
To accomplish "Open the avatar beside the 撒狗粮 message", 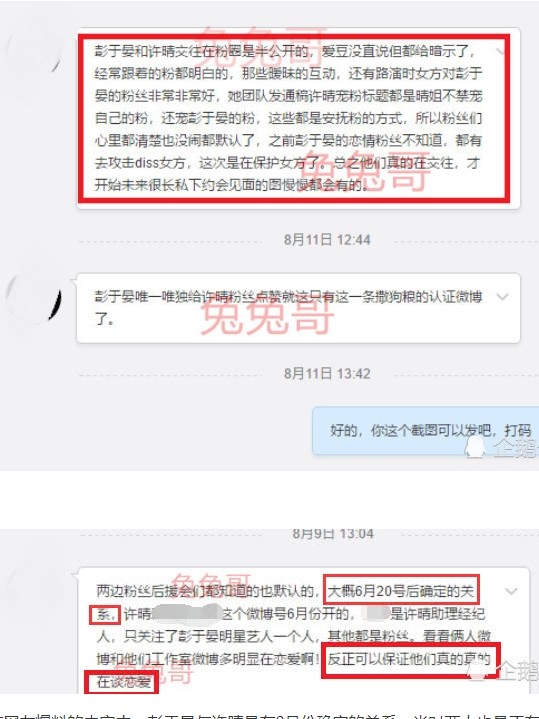I will tap(34, 298).
